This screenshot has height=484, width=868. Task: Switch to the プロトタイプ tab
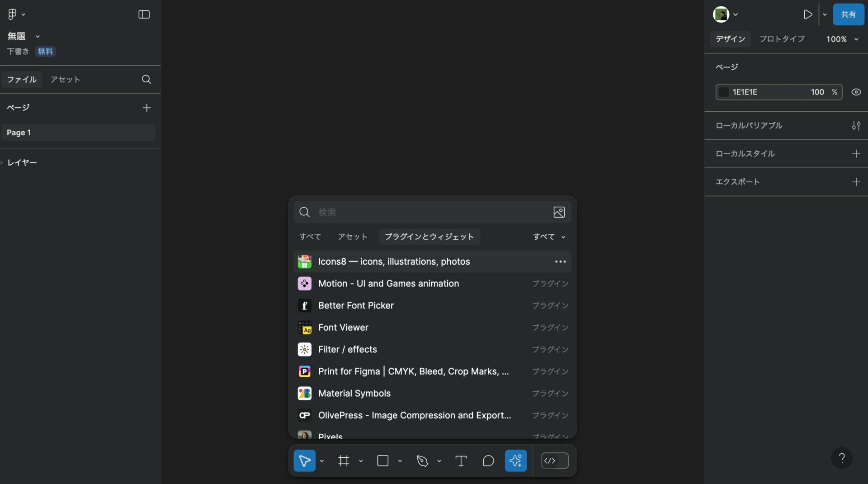782,39
